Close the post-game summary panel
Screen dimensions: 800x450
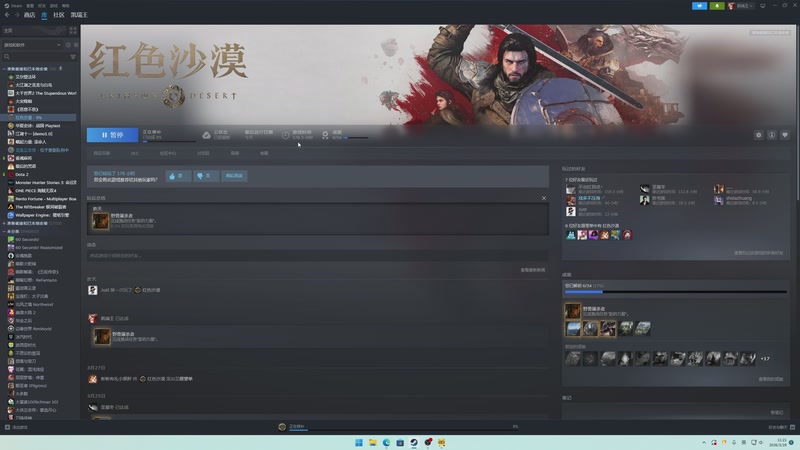click(544, 198)
